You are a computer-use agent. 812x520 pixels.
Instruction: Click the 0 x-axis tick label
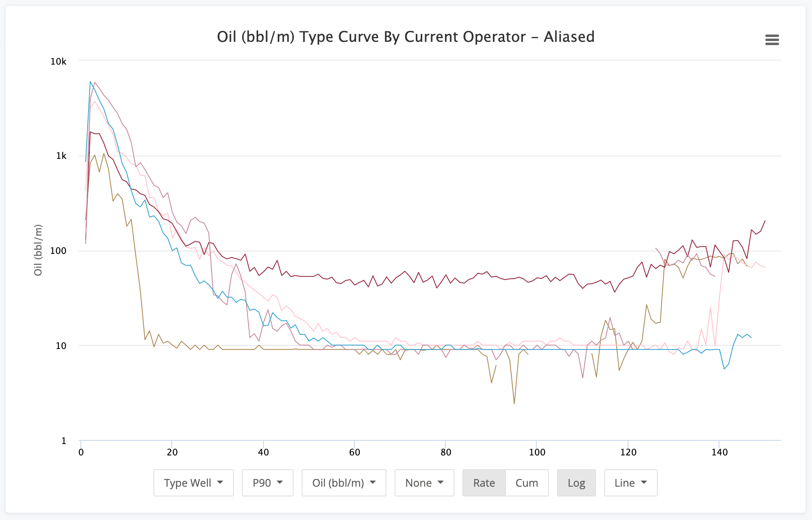pos(81,452)
